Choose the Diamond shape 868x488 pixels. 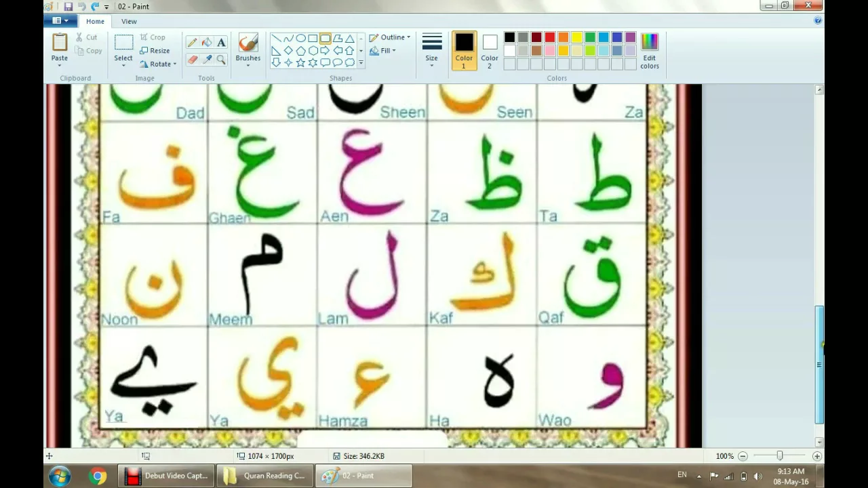(x=288, y=51)
